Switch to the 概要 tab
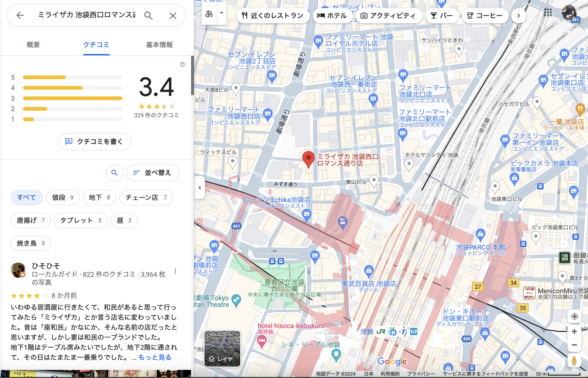The image size is (588, 378). click(x=33, y=45)
